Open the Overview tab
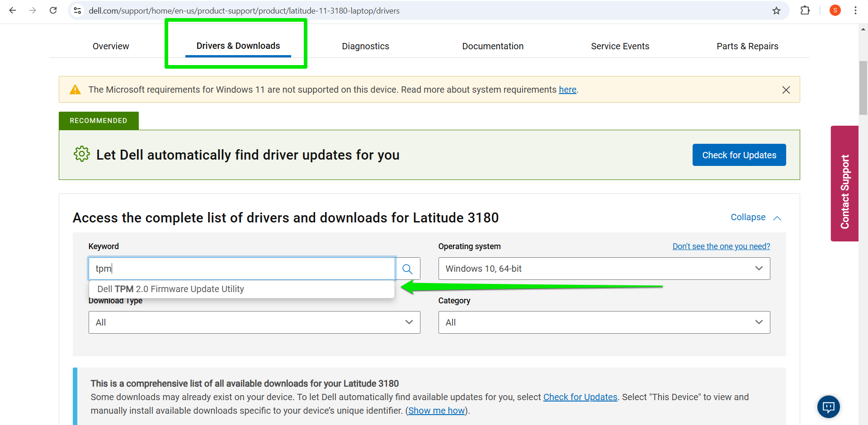Screen dimensions: 868x425 coord(111,46)
